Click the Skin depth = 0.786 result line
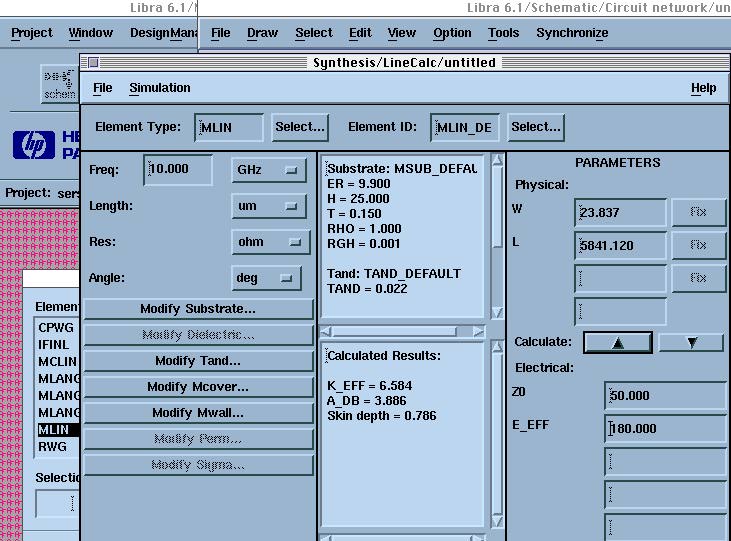The image size is (731, 541). [382, 416]
